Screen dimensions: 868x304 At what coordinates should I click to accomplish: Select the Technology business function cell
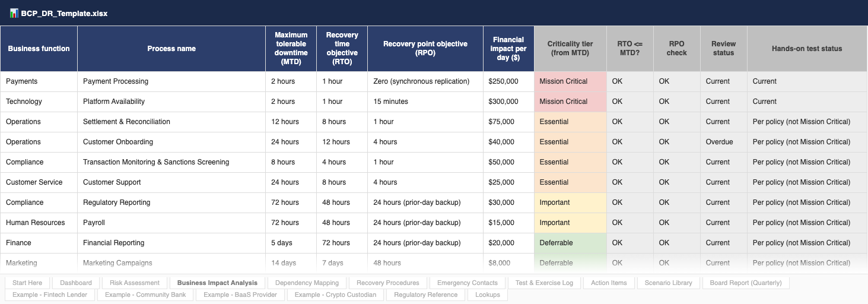point(39,102)
